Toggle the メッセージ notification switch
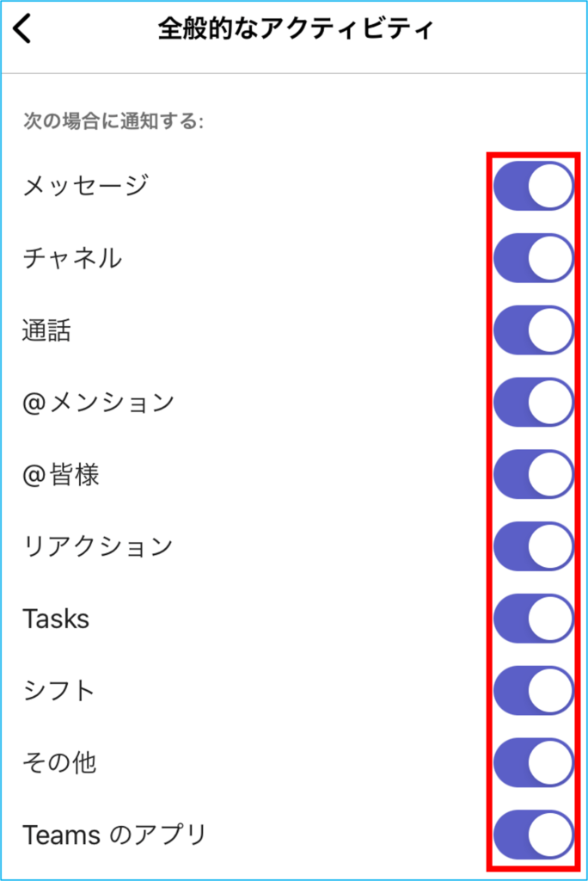Screen dimensions: 588x881 (x=533, y=186)
